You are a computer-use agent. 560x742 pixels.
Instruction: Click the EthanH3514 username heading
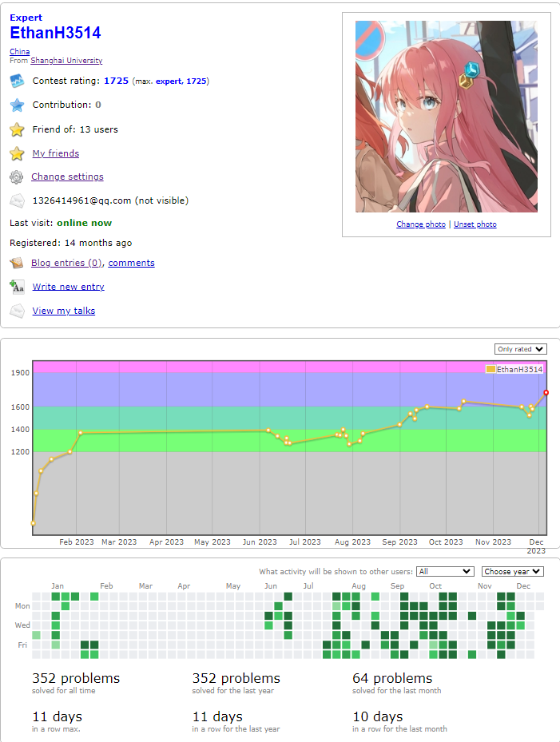[x=55, y=33]
